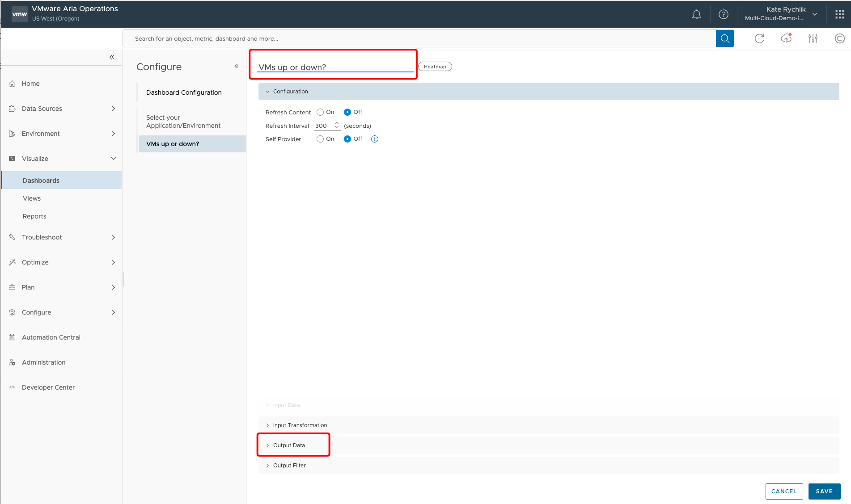This screenshot has width=851, height=504.
Task: Enable the Self Provider option
Action: coord(320,139)
